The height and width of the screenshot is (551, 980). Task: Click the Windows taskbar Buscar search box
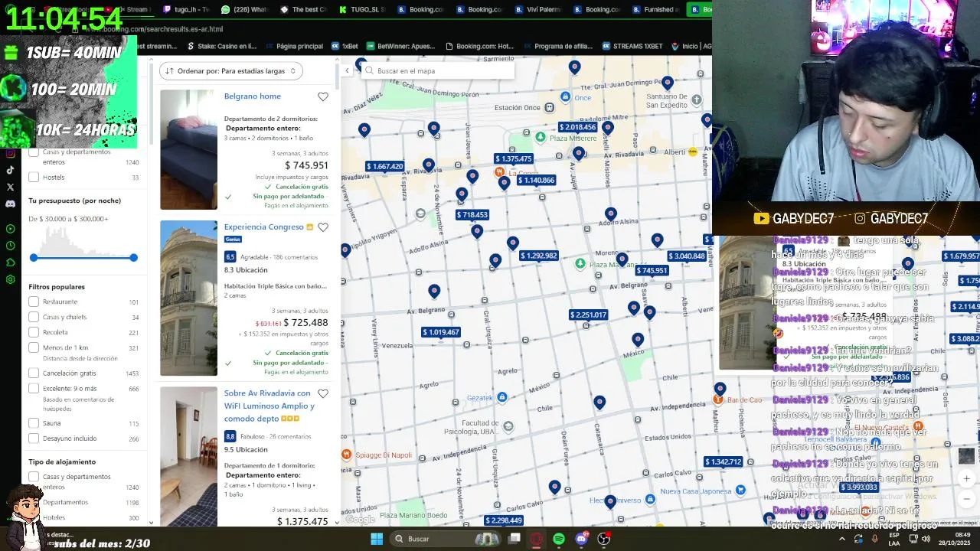(x=444, y=539)
